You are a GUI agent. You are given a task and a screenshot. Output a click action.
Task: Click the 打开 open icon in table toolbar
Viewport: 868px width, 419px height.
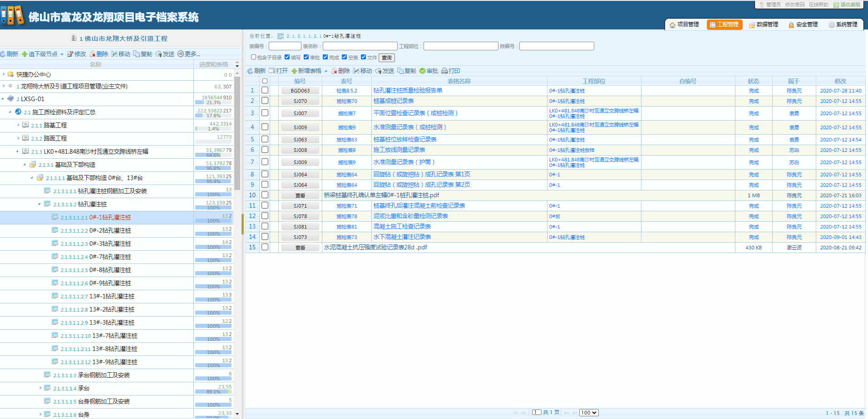coord(272,71)
